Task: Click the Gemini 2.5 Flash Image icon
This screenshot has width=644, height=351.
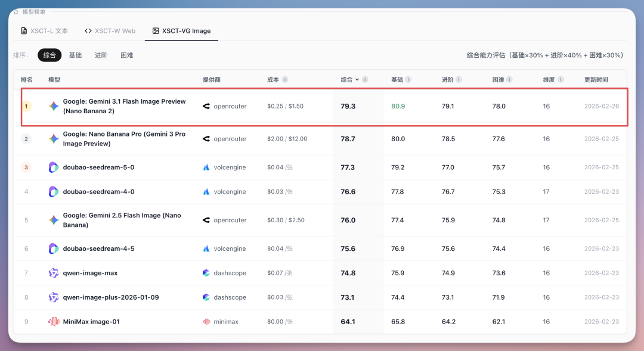Action: 54,220
